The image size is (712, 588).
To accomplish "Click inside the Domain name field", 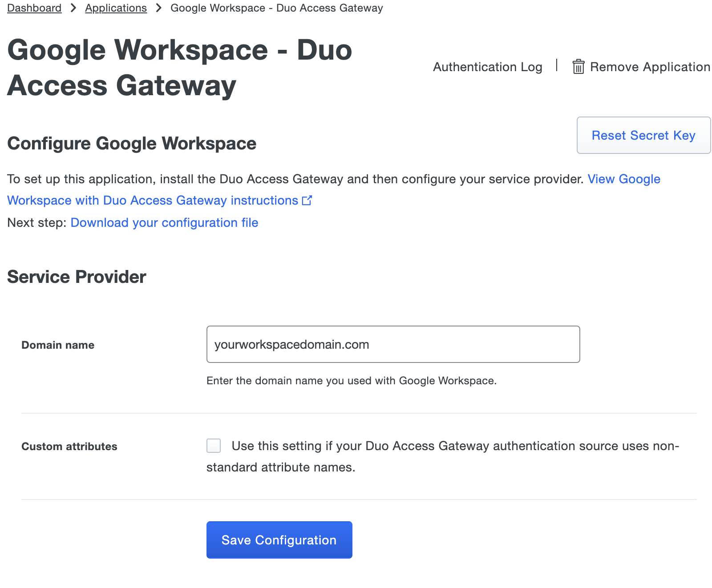I will (392, 344).
